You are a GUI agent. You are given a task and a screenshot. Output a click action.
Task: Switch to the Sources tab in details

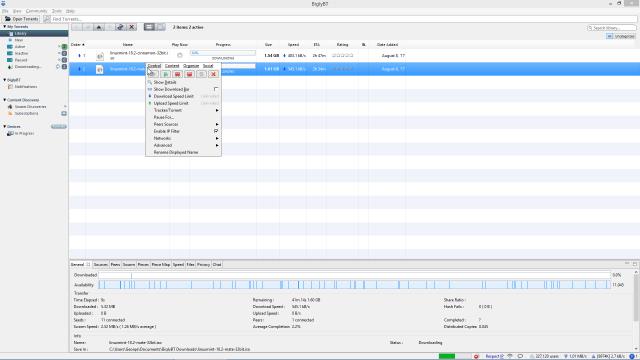pos(100,264)
